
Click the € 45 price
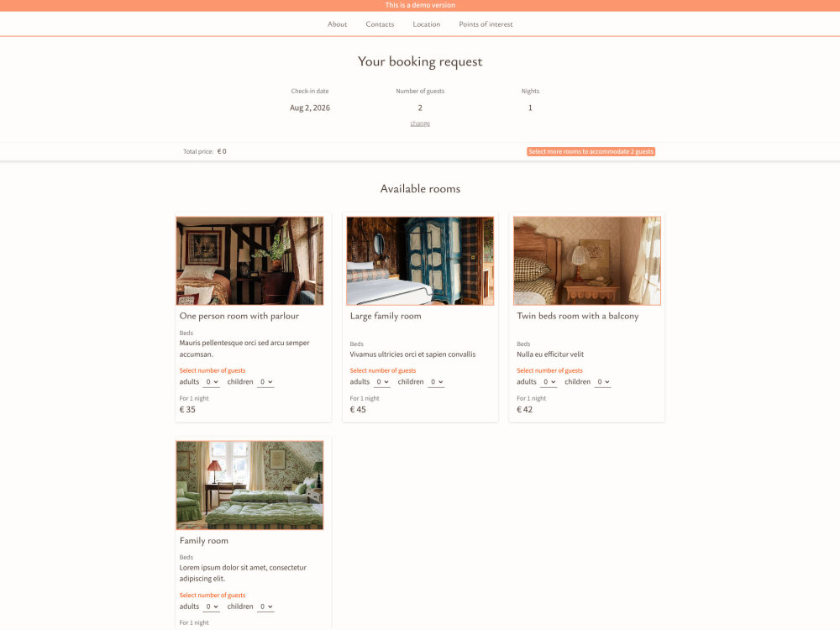(358, 409)
